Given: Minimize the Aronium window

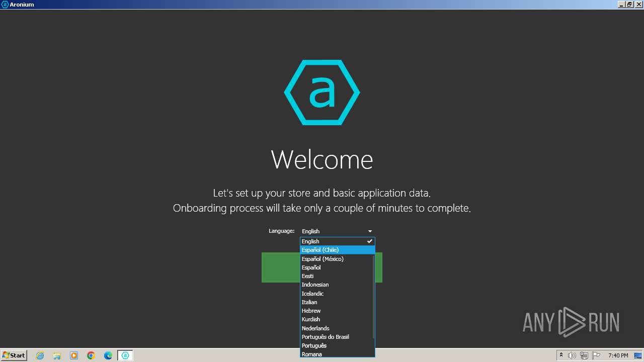Looking at the screenshot, I should coord(621,5).
